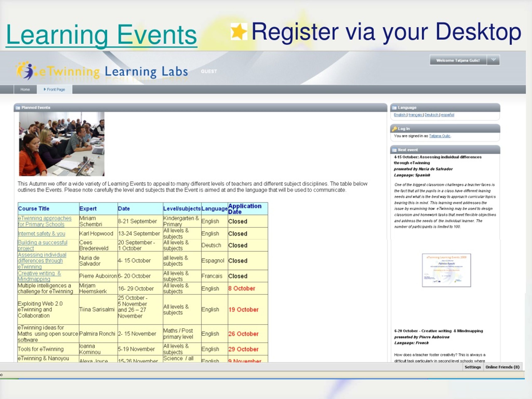Click the certificate thumbnail in Next event panel
Image resolution: width=532 pixels, height=399 pixels.
[446, 270]
